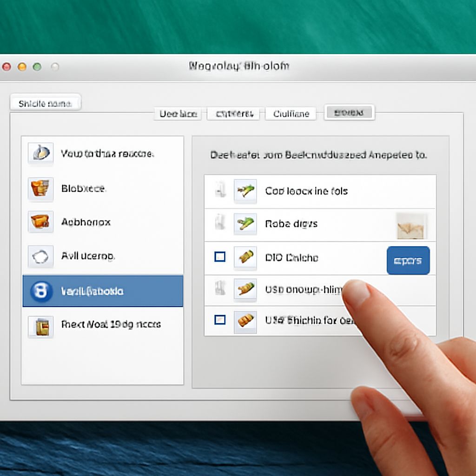Image resolution: width=476 pixels, height=476 pixels.
Task: Click the icon in 'USD onowp-hlim' row
Action: [x=245, y=289]
